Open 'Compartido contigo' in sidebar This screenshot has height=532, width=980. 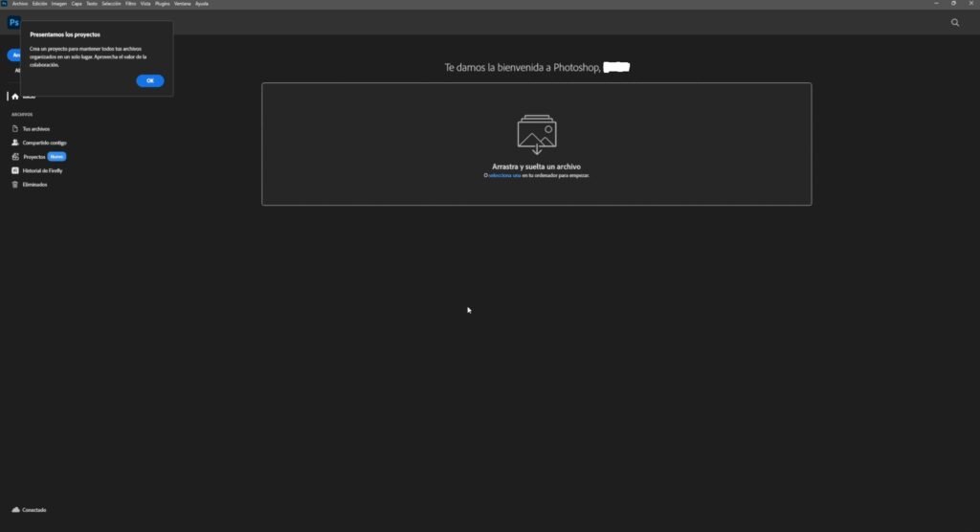point(44,143)
